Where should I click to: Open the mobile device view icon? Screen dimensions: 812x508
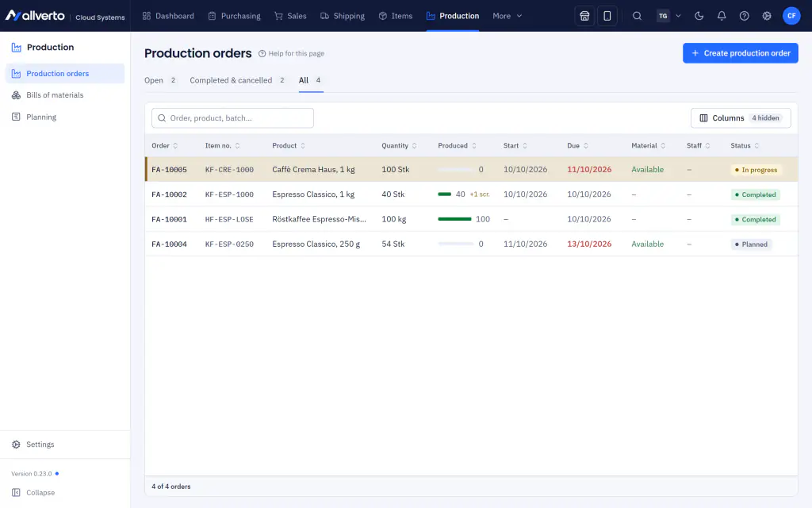tap(607, 16)
